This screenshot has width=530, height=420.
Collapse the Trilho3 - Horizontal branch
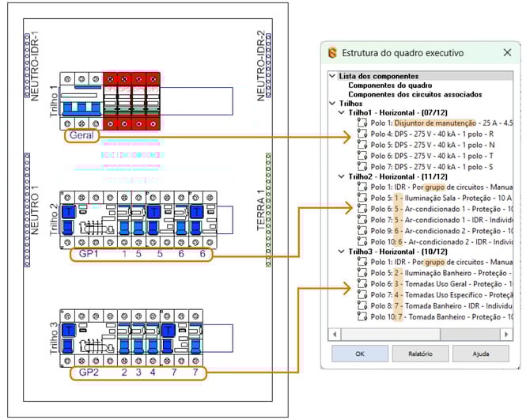tap(341, 251)
